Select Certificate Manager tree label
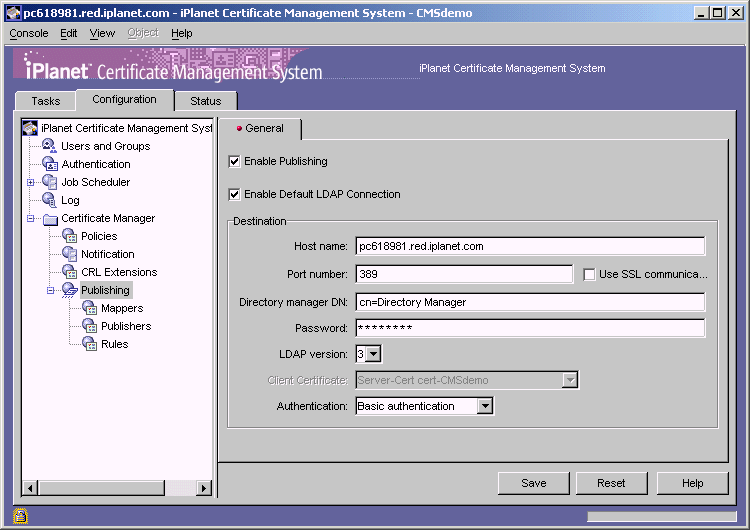The height and width of the screenshot is (530, 750). pyautogui.click(x=108, y=218)
